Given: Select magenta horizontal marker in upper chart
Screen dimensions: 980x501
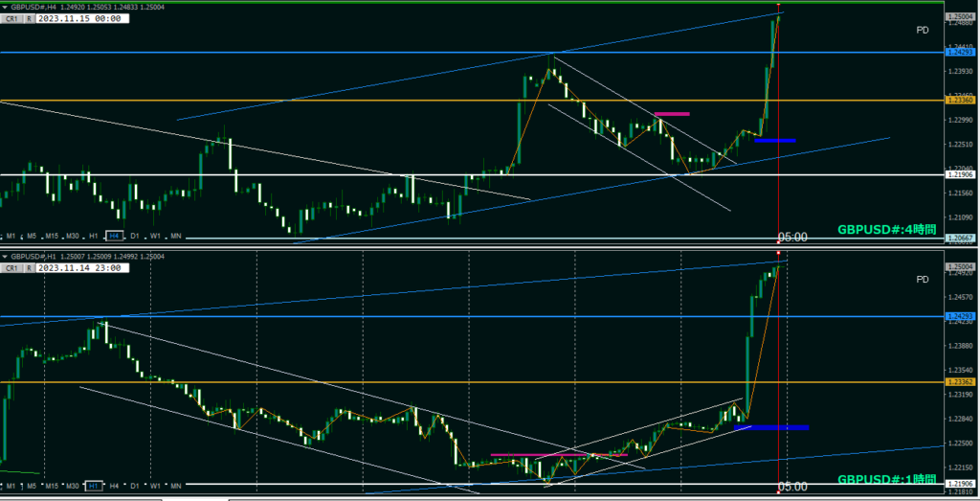Looking at the screenshot, I should tap(672, 114).
